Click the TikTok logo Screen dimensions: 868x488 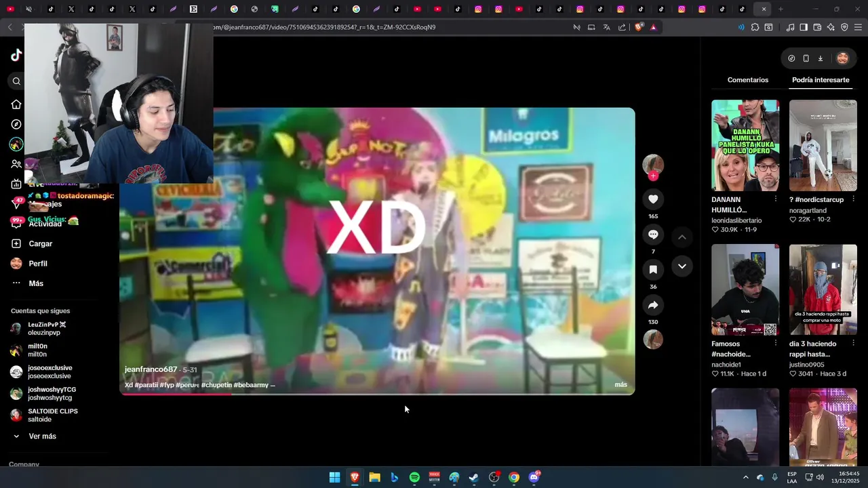[x=16, y=56]
